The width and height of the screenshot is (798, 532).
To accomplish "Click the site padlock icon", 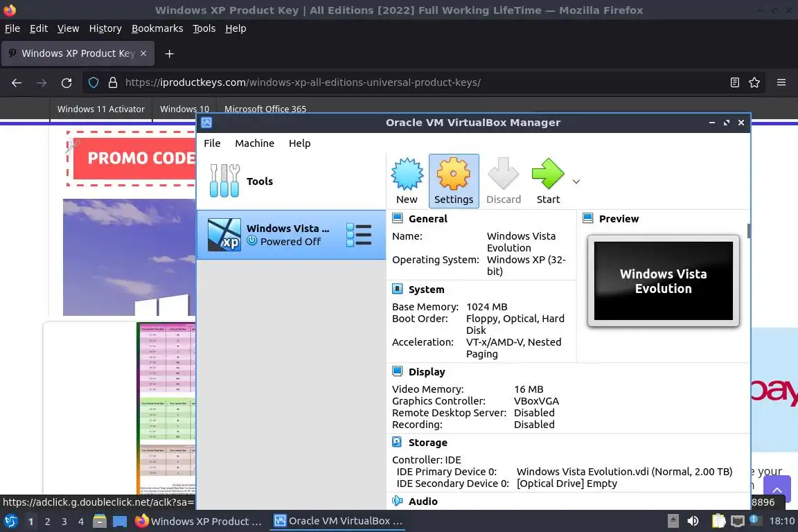I will point(113,82).
